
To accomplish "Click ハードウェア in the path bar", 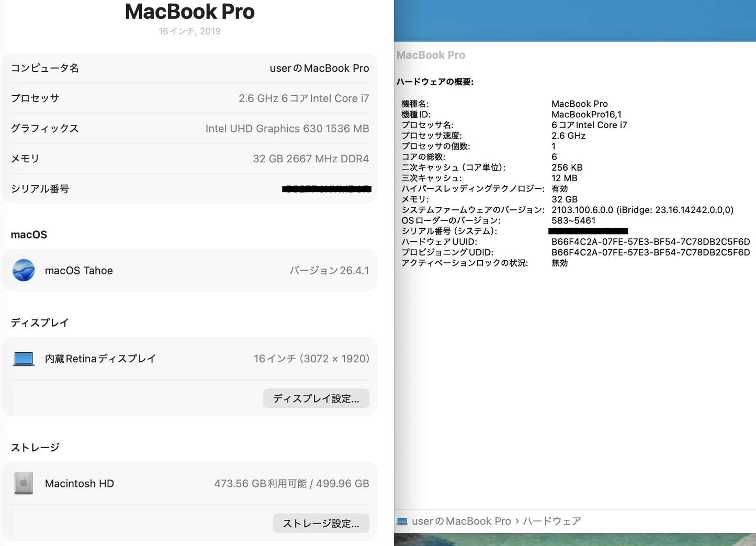I will (x=552, y=521).
